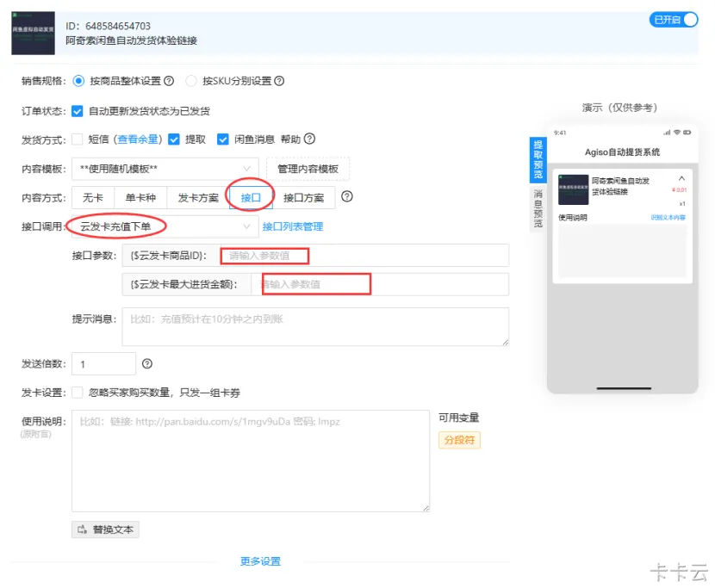This screenshot has height=588, width=715.
Task: Select the 接口 content method tab
Action: [250, 197]
